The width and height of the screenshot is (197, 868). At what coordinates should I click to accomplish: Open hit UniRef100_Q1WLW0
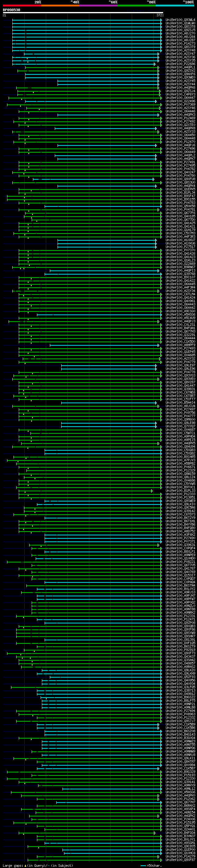pyautogui.click(x=180, y=23)
